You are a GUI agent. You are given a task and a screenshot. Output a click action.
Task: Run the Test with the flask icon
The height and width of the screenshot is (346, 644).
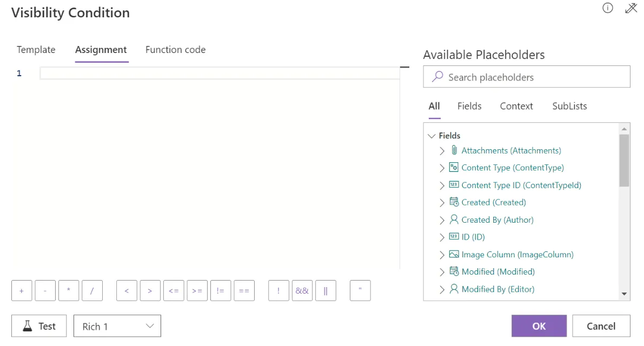[x=38, y=326]
